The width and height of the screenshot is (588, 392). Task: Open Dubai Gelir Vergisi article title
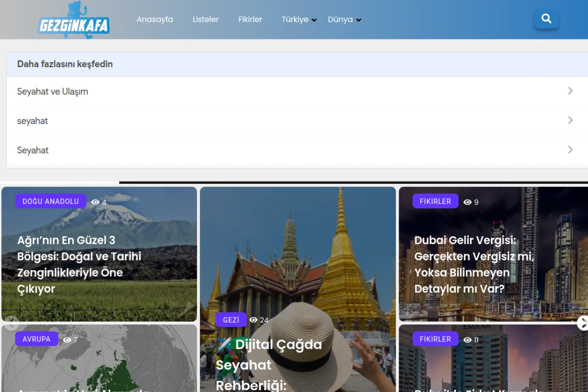coord(474,264)
